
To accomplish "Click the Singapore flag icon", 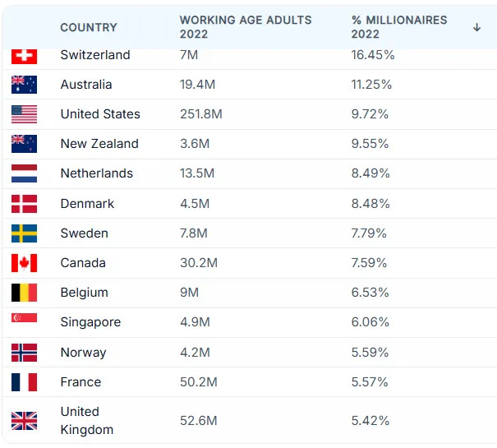I will tap(24, 317).
